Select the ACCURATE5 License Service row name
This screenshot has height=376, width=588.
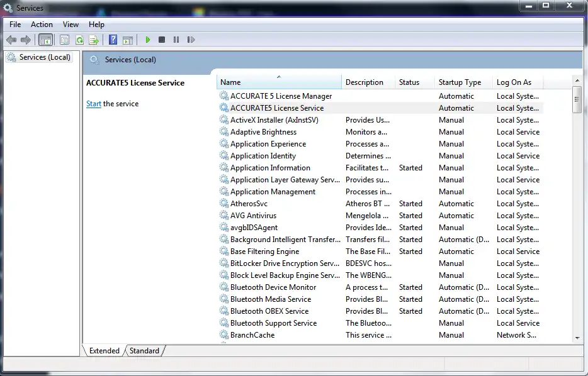pyautogui.click(x=277, y=108)
